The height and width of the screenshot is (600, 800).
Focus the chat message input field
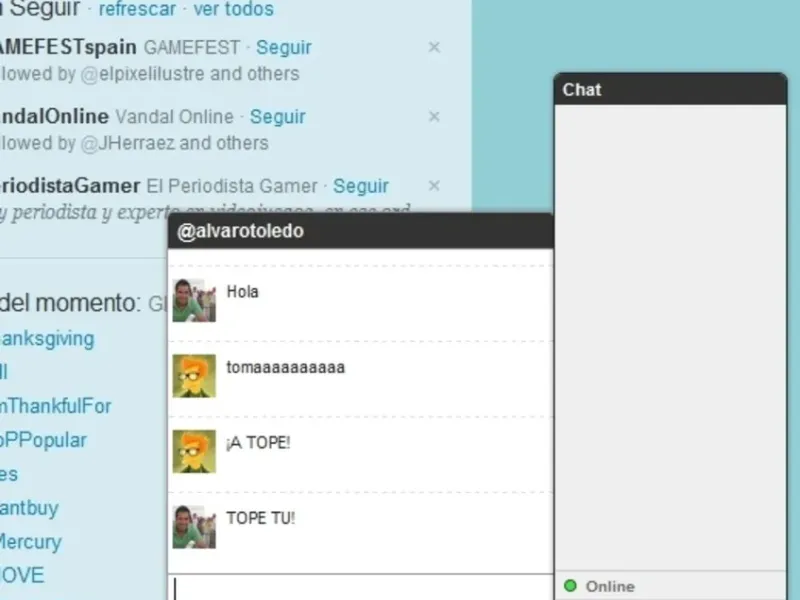pyautogui.click(x=360, y=587)
